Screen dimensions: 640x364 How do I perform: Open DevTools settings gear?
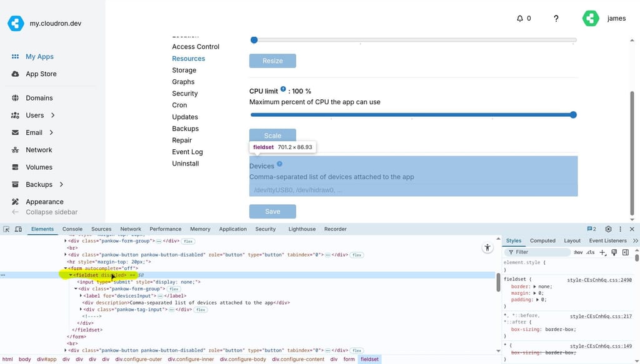(x=608, y=229)
